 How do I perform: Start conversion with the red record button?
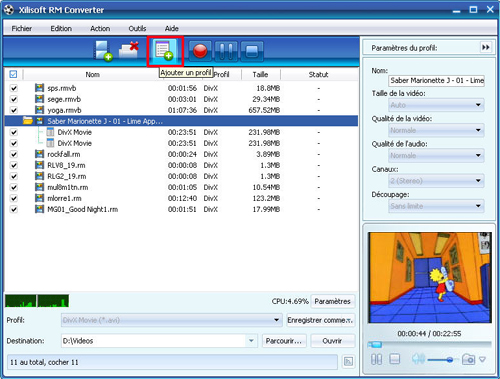click(x=200, y=51)
